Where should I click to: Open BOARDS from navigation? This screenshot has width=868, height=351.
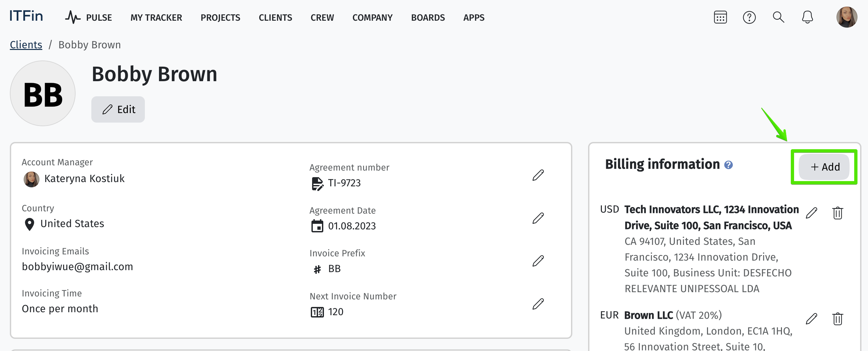[428, 17]
